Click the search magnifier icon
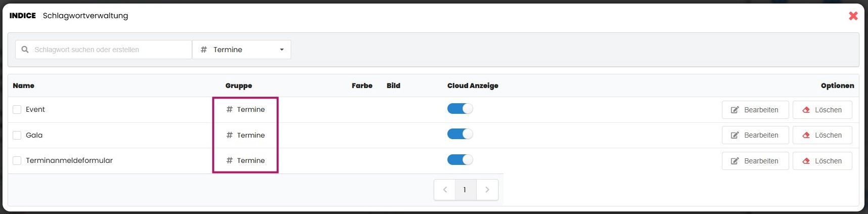 (x=25, y=50)
